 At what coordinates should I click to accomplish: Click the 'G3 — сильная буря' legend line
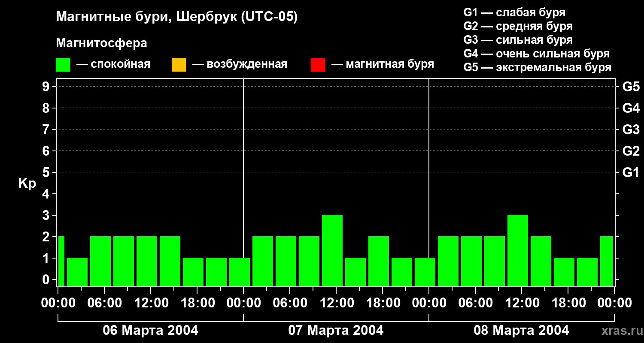[518, 40]
